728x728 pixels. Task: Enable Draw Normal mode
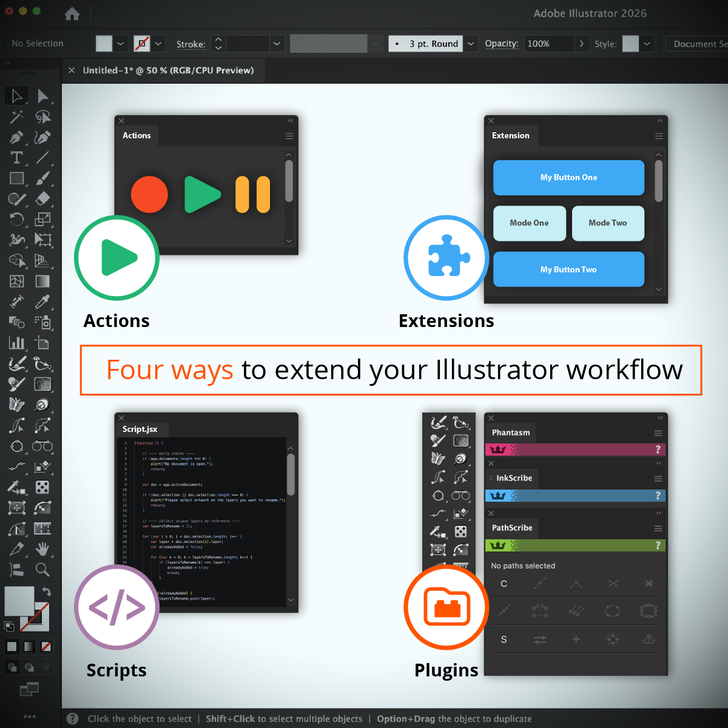coord(12,667)
